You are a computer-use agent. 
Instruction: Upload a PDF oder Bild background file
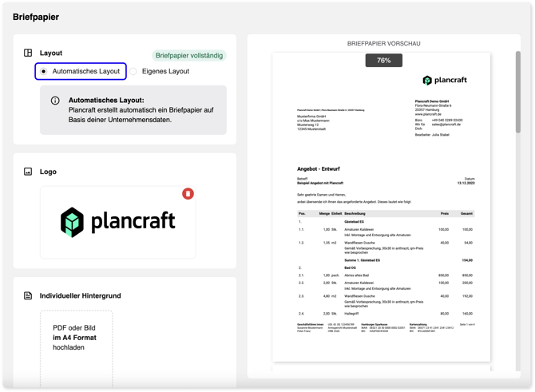77,348
